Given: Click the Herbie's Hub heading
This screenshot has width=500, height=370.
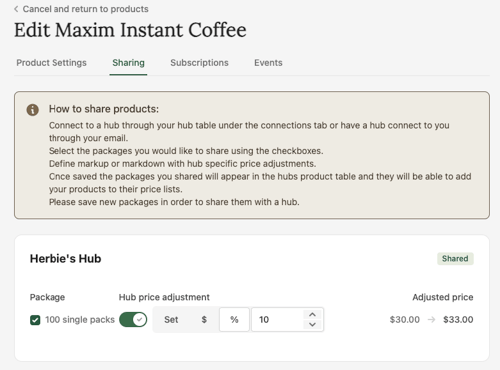Looking at the screenshot, I should (65, 259).
